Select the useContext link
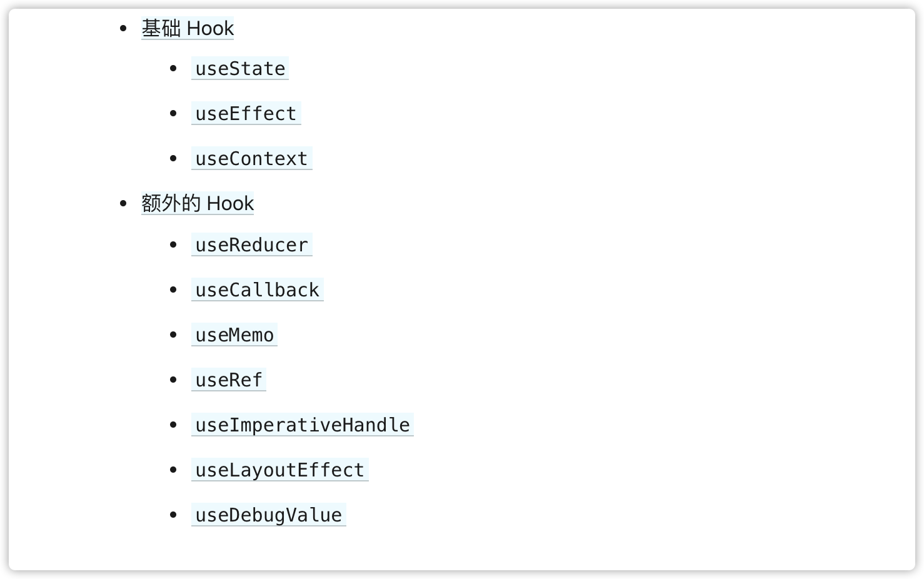The image size is (924, 579). point(251,158)
